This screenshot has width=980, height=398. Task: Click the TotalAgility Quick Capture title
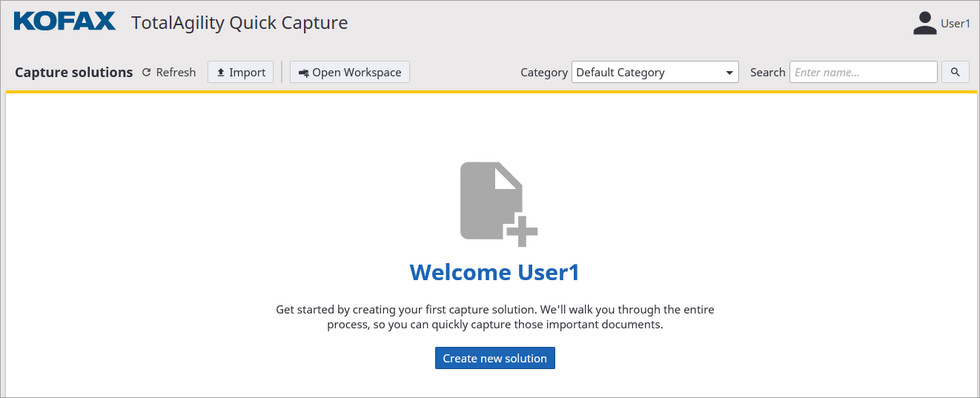(x=239, y=23)
